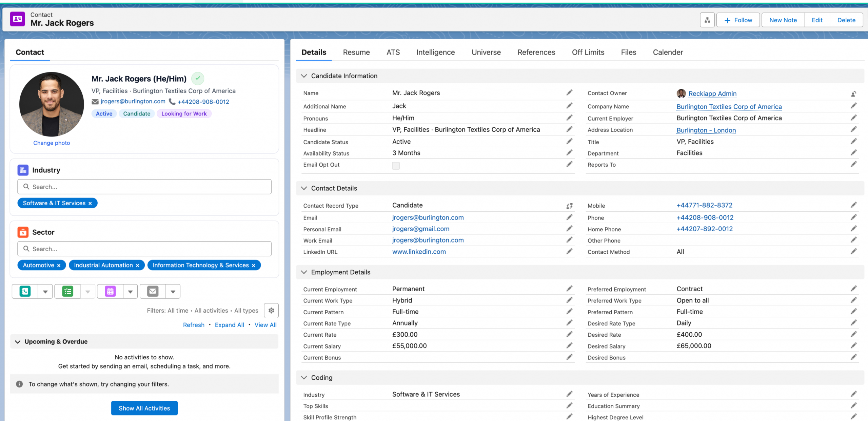Collapse the Upcoming & Overdue section
This screenshot has width=868, height=421.
tap(18, 342)
